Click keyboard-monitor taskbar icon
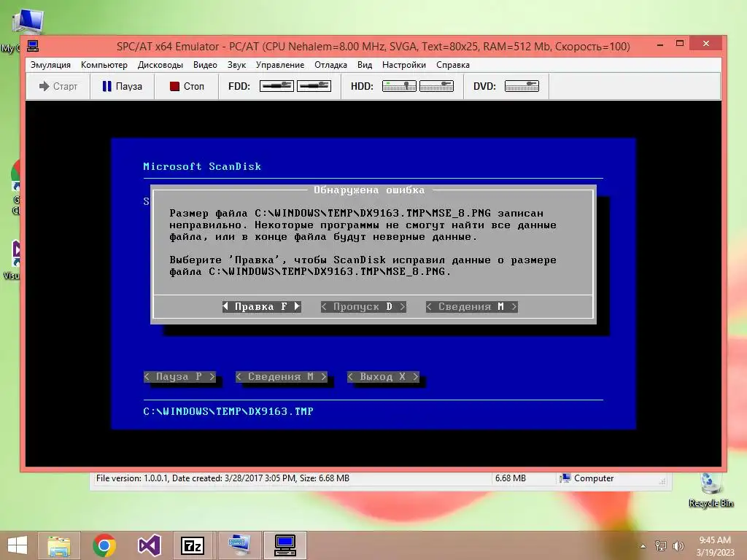The width and height of the screenshot is (747, 560). click(239, 545)
